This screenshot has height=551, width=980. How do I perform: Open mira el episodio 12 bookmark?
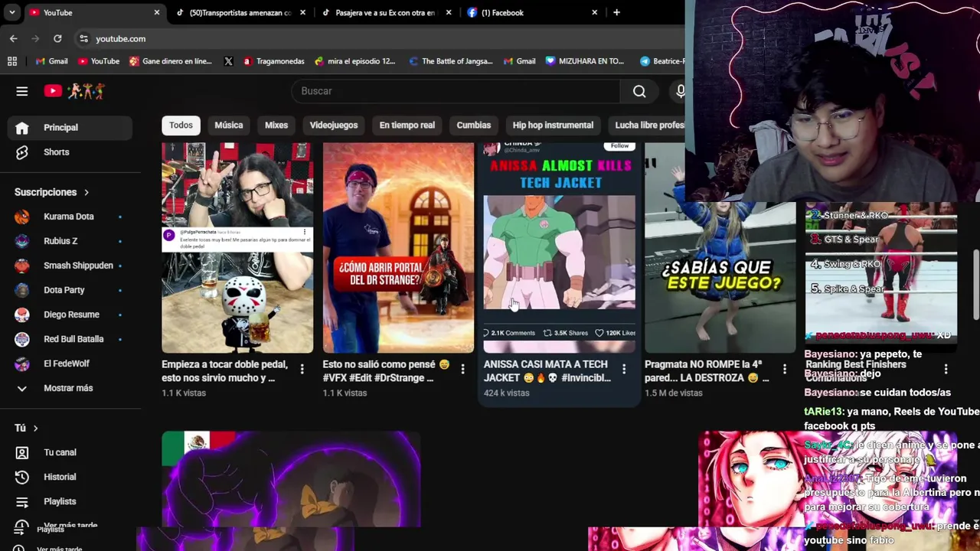354,61
